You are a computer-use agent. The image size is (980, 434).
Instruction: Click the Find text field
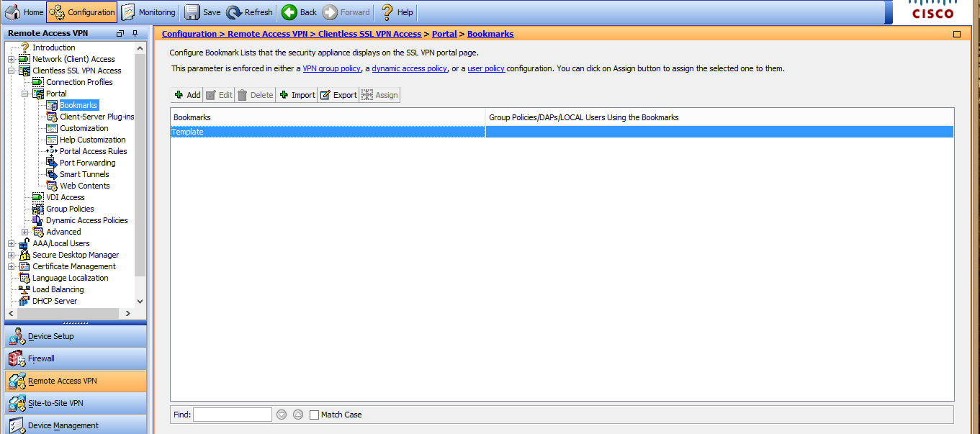(233, 415)
